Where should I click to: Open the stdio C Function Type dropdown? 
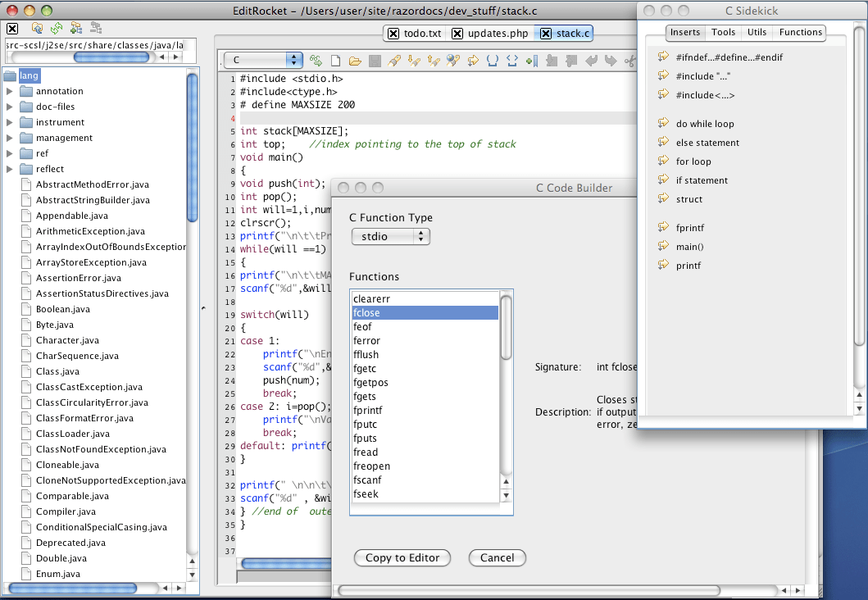[390, 236]
